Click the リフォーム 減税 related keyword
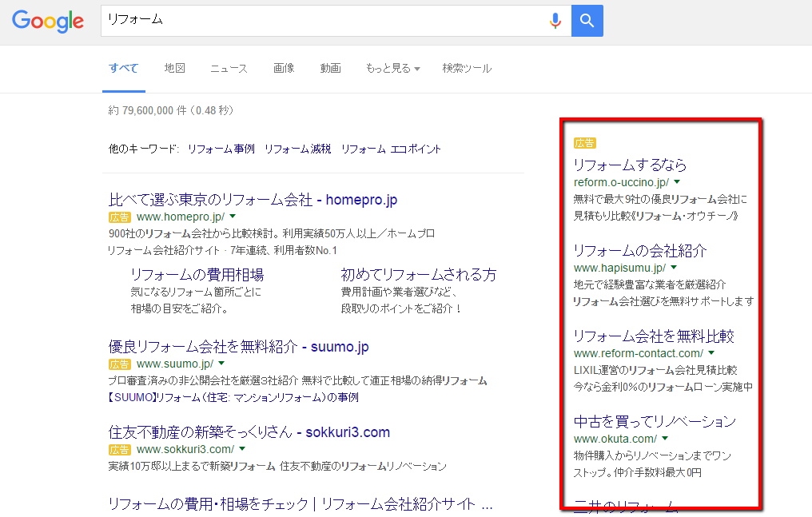The height and width of the screenshot is (517, 812). (x=297, y=149)
